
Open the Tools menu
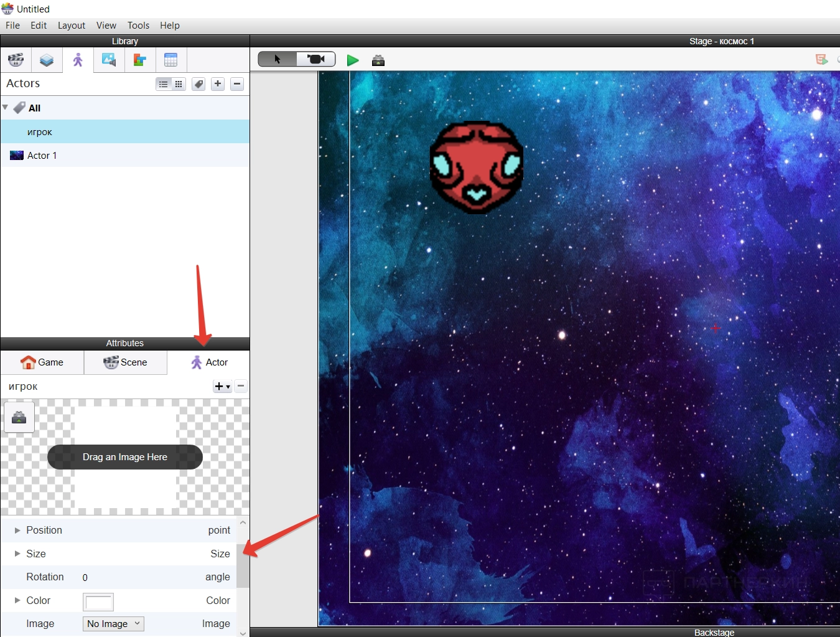[x=139, y=26]
